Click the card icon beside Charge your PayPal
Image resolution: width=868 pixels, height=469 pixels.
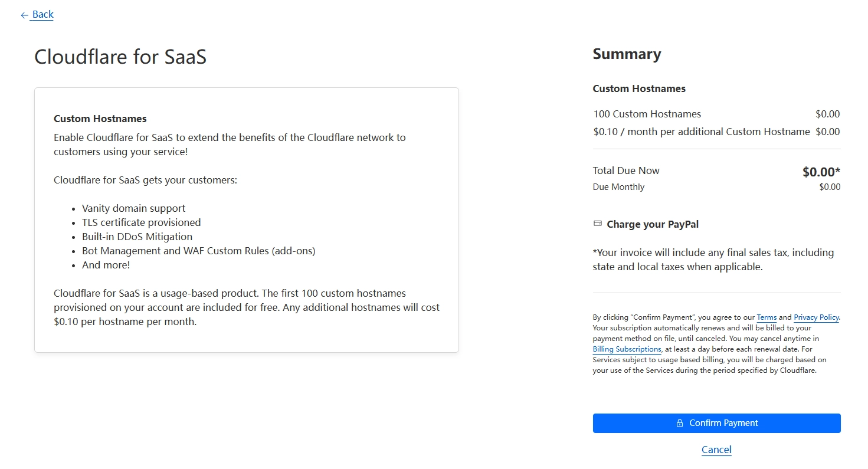[x=597, y=224]
